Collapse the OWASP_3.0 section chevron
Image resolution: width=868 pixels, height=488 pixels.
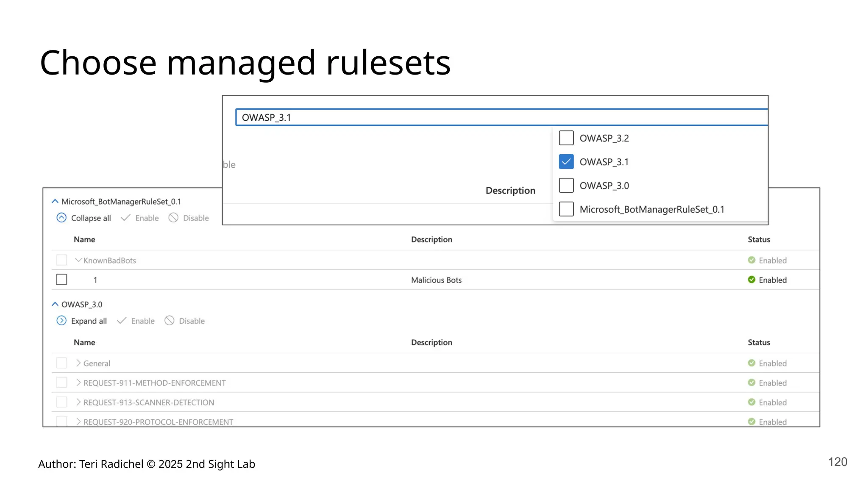pyautogui.click(x=55, y=304)
